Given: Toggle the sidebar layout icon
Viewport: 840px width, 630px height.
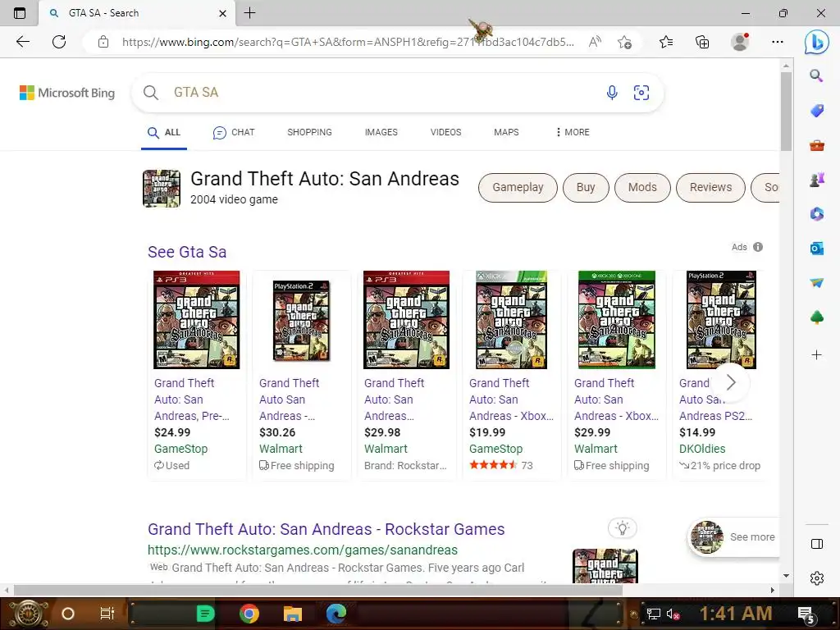Looking at the screenshot, I should pos(816,545).
